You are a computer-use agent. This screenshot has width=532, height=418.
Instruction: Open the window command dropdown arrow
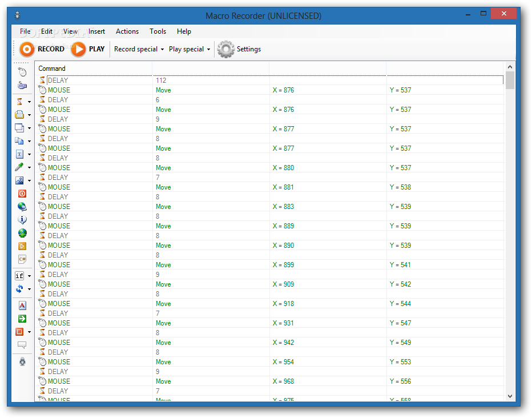29,128
